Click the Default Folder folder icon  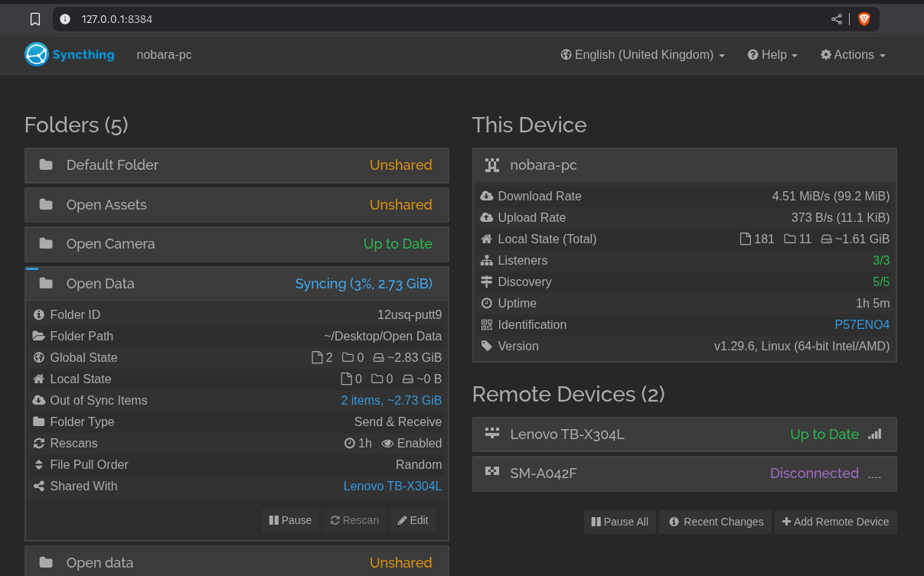coord(46,164)
